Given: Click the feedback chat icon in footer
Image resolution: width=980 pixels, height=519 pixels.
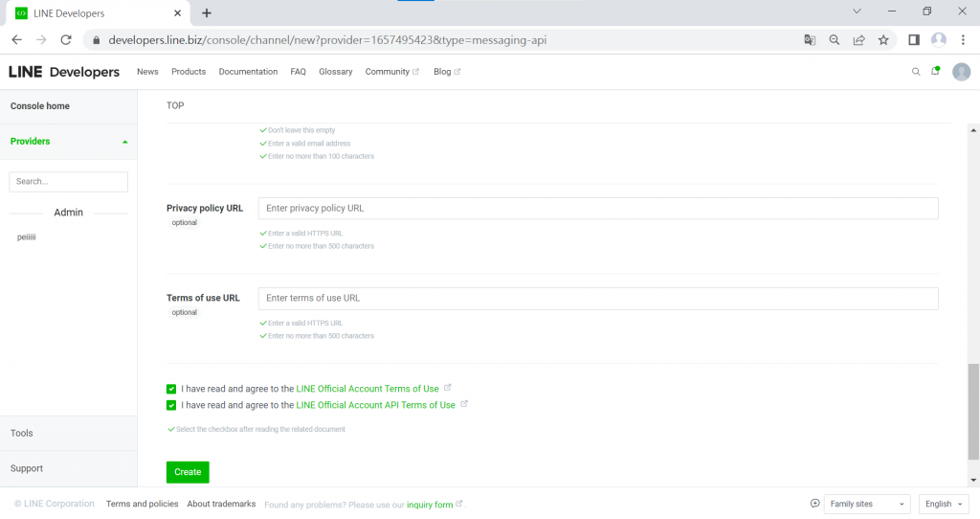Looking at the screenshot, I should (815, 504).
